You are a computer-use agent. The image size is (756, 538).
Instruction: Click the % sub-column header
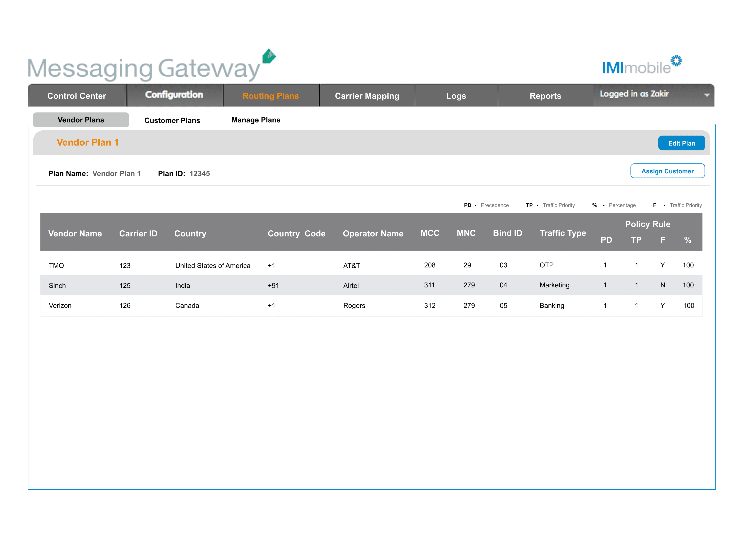[688, 240]
